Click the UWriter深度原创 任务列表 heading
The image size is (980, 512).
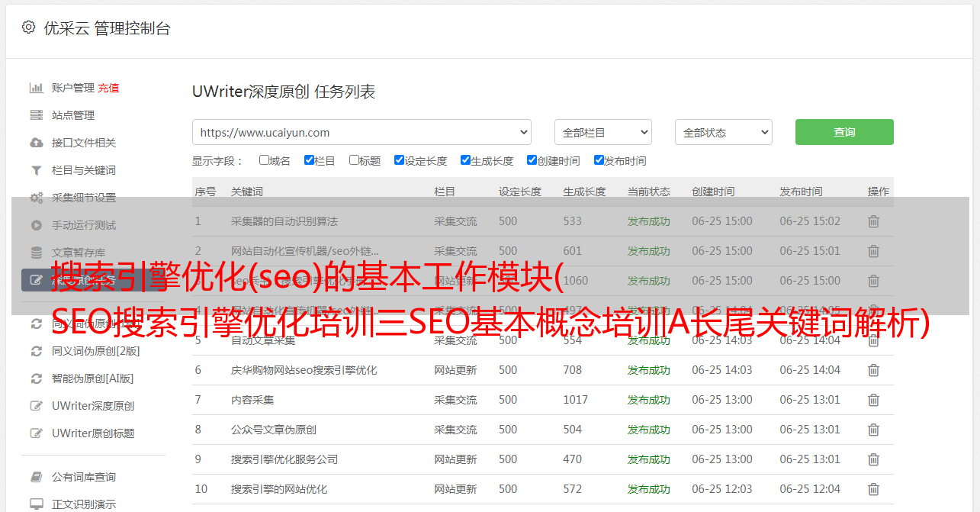point(284,92)
